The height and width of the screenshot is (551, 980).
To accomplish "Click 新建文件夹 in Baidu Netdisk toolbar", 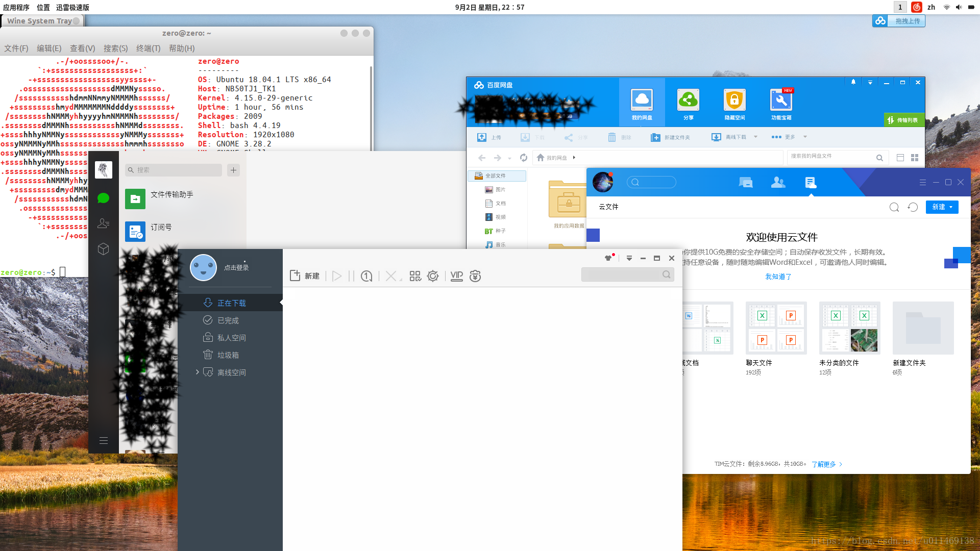I will point(670,137).
